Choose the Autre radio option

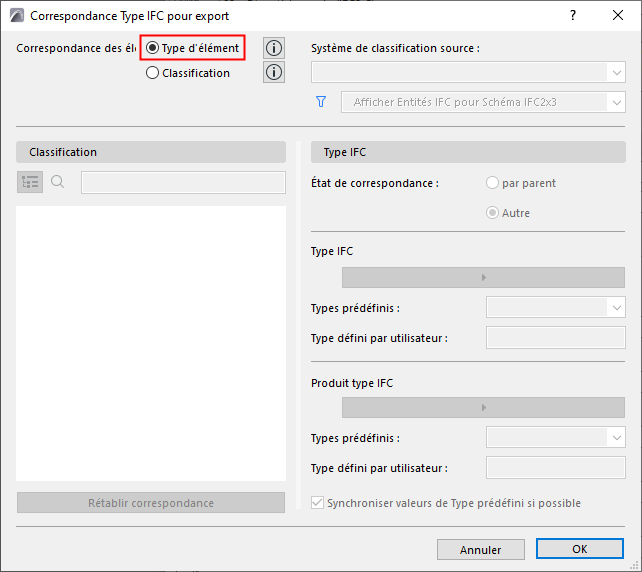click(x=492, y=213)
